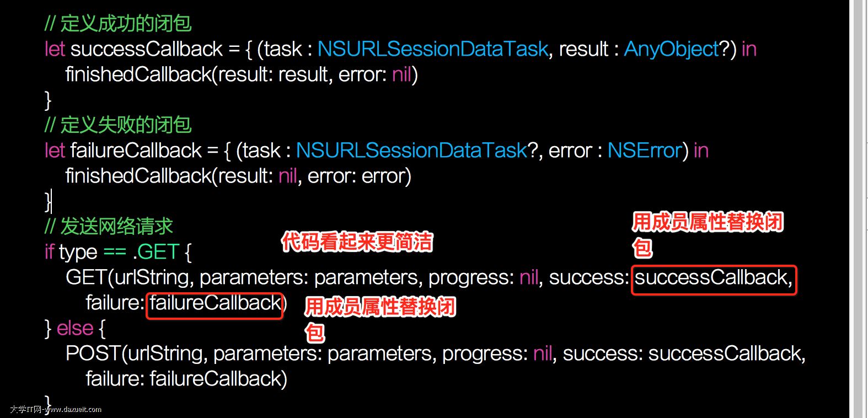868x418 pixels.
Task: Click the POST function call name
Action: [x=93, y=353]
